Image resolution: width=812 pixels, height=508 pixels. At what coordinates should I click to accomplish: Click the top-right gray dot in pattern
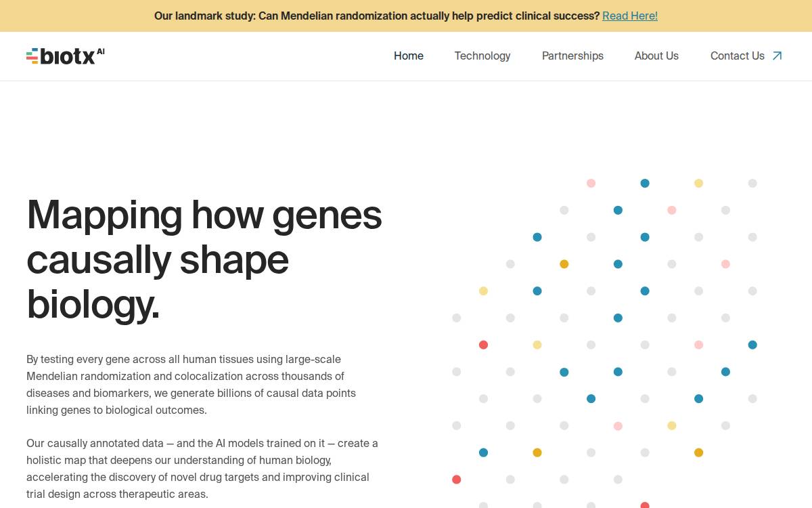click(752, 183)
